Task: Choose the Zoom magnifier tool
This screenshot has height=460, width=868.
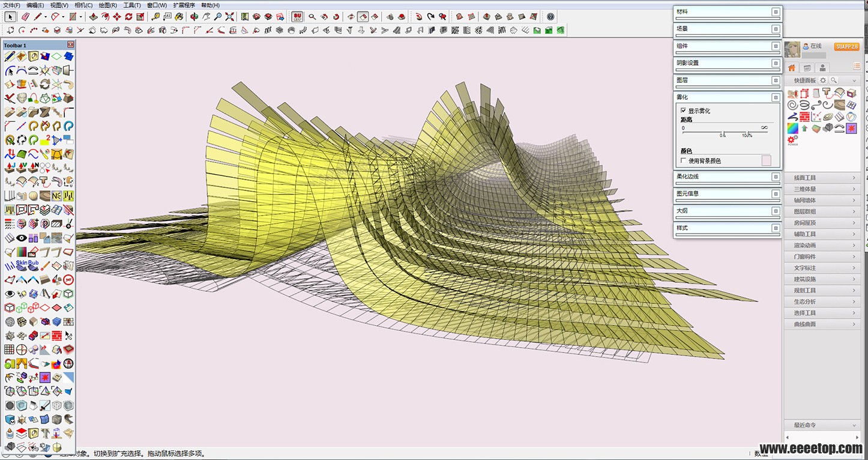Action: pyautogui.click(x=218, y=17)
